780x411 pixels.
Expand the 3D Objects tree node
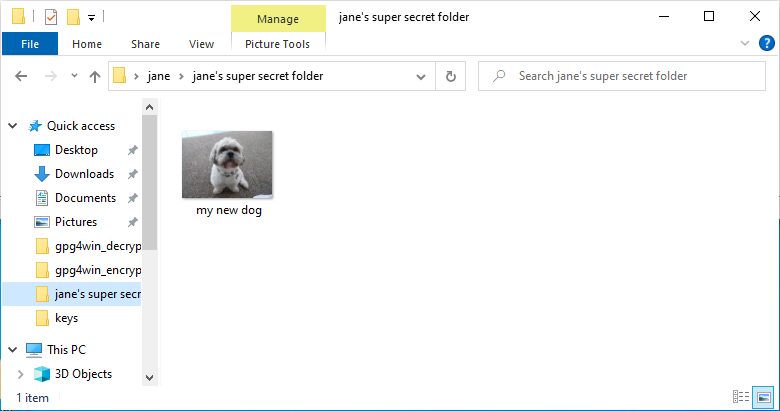(x=19, y=374)
